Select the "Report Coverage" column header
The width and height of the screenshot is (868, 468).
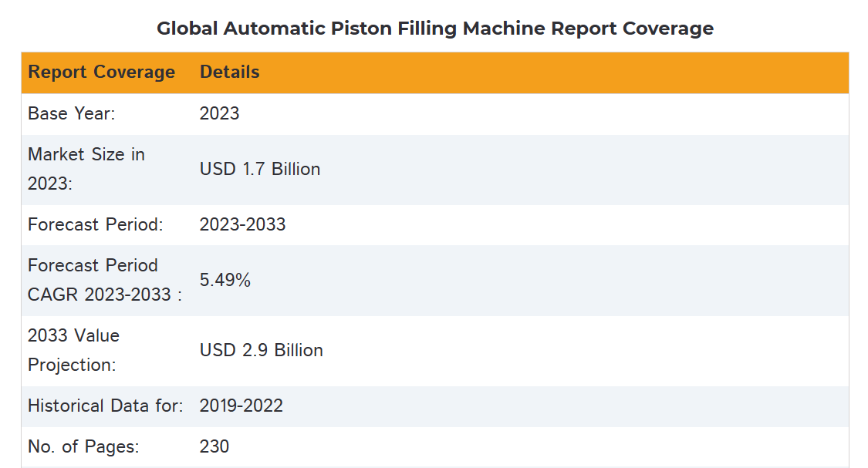pyautogui.click(x=101, y=72)
